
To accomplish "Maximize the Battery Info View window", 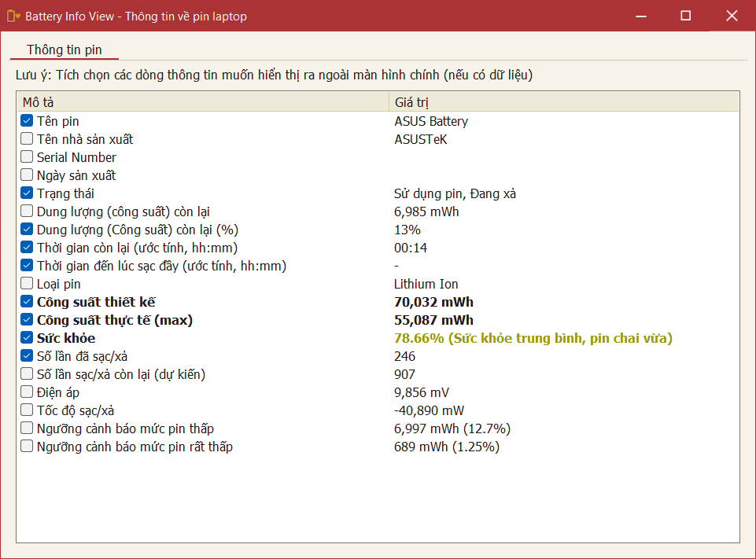I will pyautogui.click(x=685, y=16).
